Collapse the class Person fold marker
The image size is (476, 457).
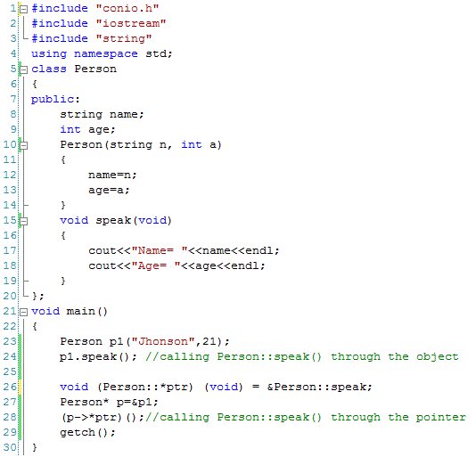[23, 70]
